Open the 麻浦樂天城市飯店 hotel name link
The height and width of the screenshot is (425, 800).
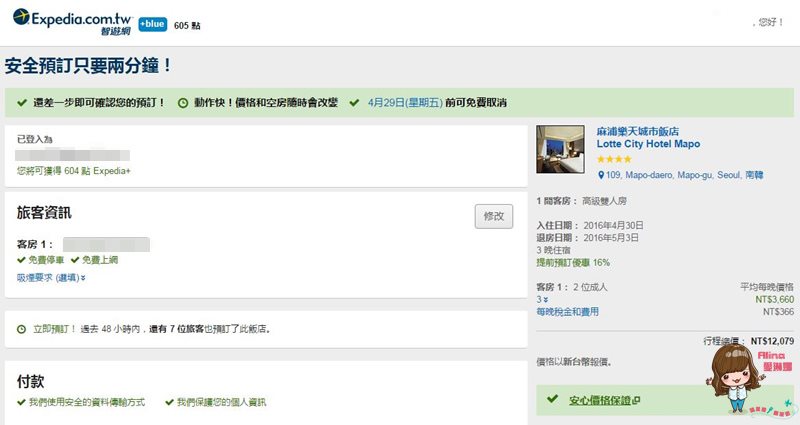(x=637, y=132)
